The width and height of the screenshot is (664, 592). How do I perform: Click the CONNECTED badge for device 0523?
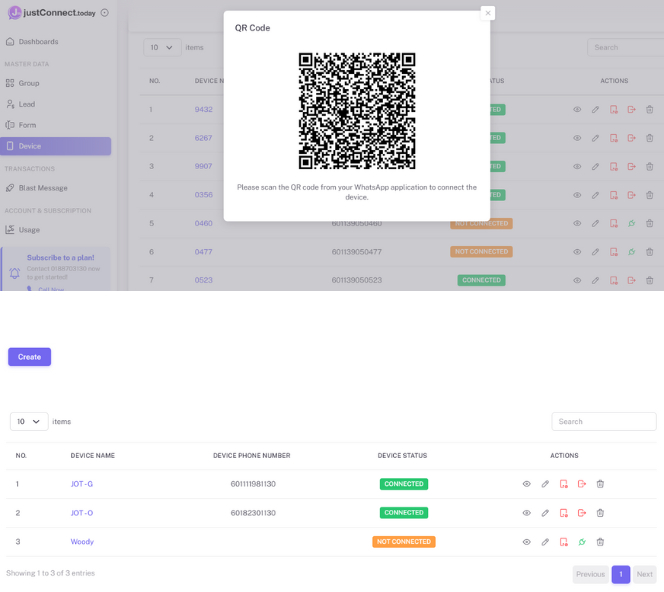481,280
